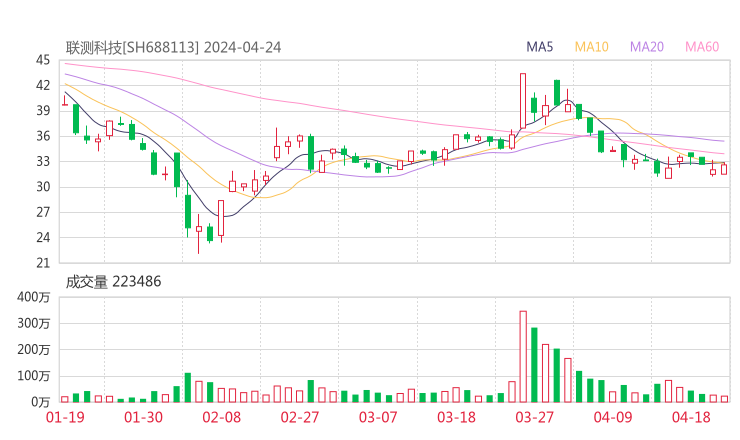Click the 400万 volume axis label
This screenshot has width=740, height=440.
[x=34, y=297]
